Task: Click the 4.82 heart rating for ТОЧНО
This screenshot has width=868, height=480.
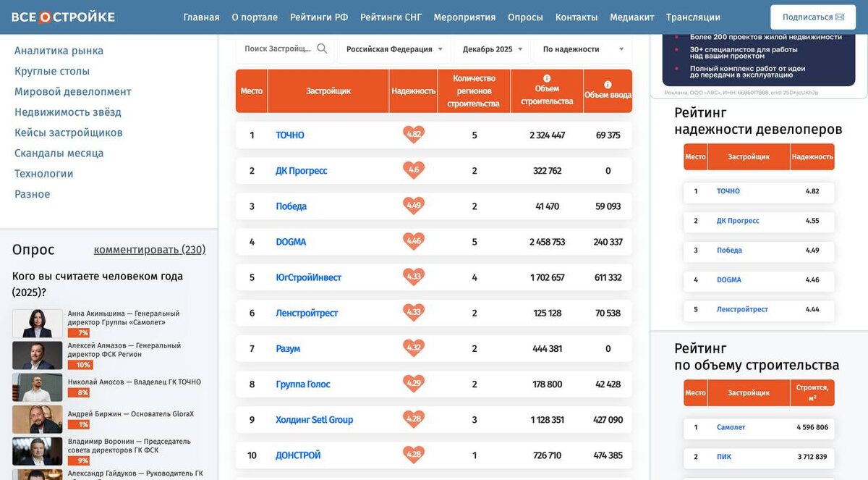Action: pos(414,135)
